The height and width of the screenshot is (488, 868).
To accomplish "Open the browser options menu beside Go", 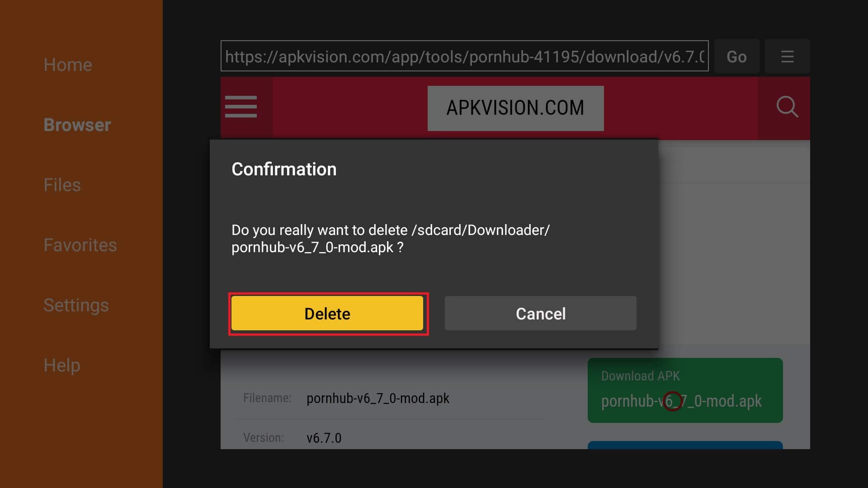I will [x=787, y=56].
